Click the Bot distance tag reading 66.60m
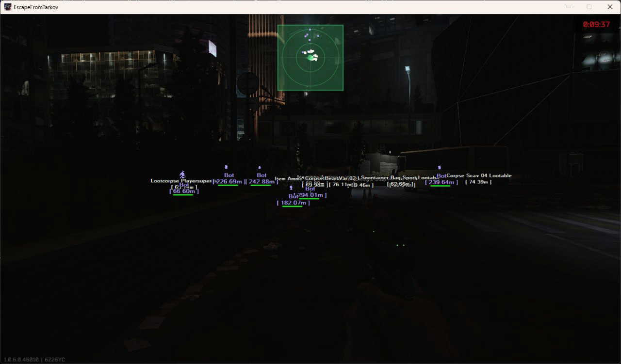 pos(184,191)
